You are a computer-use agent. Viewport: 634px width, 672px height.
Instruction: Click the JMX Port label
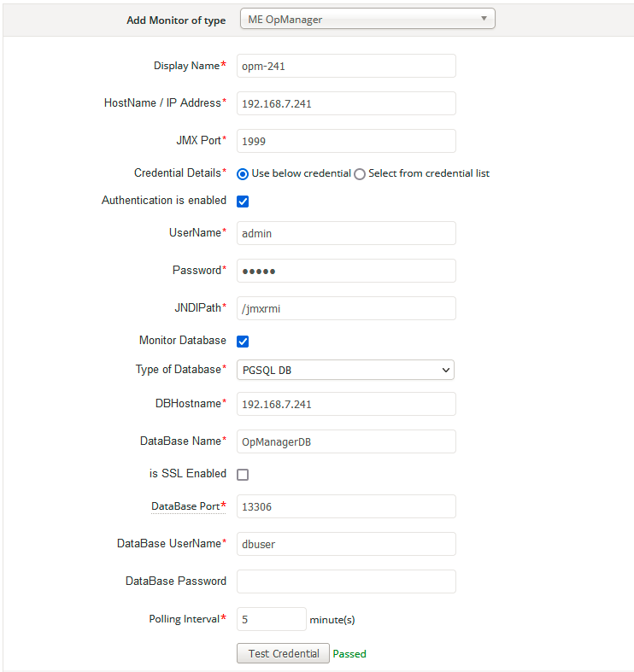[x=201, y=140]
